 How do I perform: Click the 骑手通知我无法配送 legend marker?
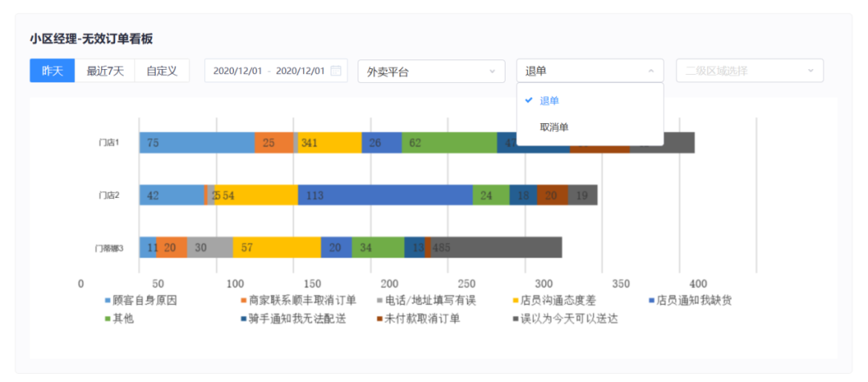pos(244,318)
